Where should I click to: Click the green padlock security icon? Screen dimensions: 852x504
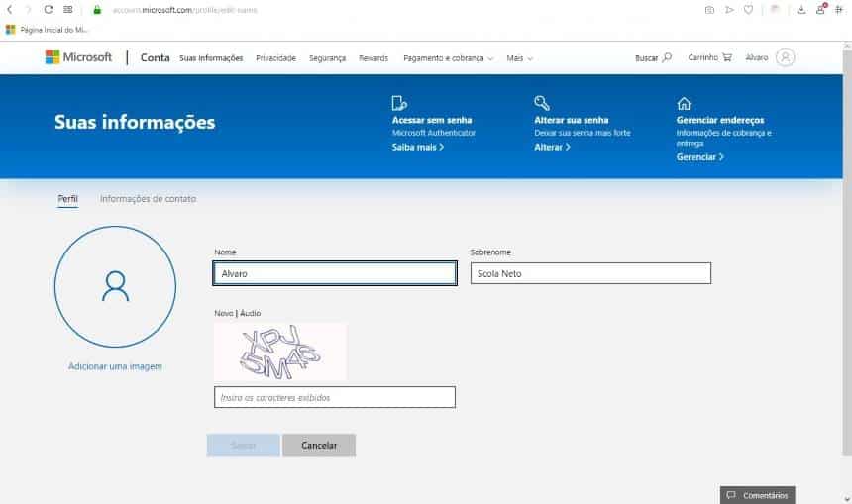click(97, 10)
